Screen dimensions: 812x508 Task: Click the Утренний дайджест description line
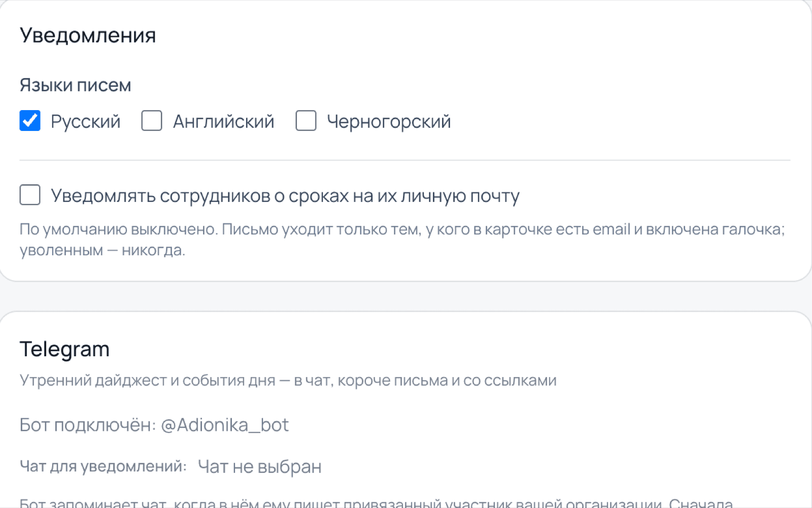tap(288, 380)
